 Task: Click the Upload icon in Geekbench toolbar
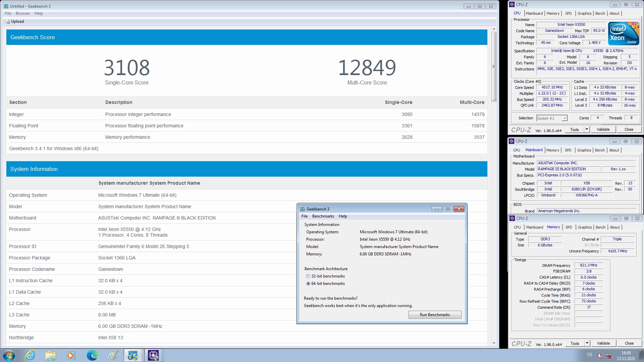pyautogui.click(x=8, y=21)
